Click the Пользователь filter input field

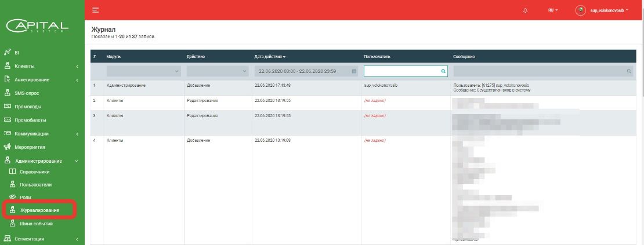[x=401, y=71]
